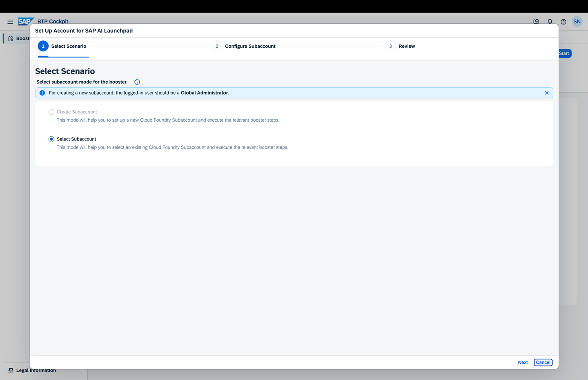Click the dialog title 'Set Up Account for SAP AI Launchpad'
Viewport: 588px width, 380px height.
[x=84, y=31]
